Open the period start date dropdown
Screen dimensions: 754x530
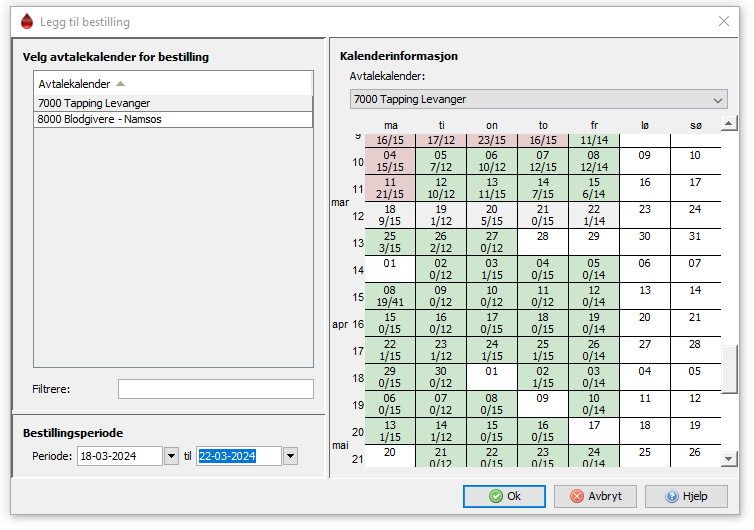(172, 456)
